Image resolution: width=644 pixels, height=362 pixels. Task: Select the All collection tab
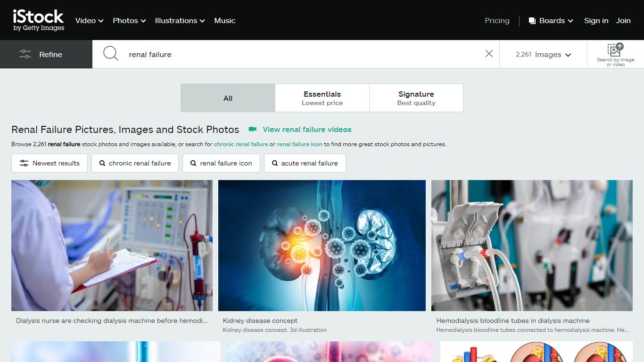228,98
